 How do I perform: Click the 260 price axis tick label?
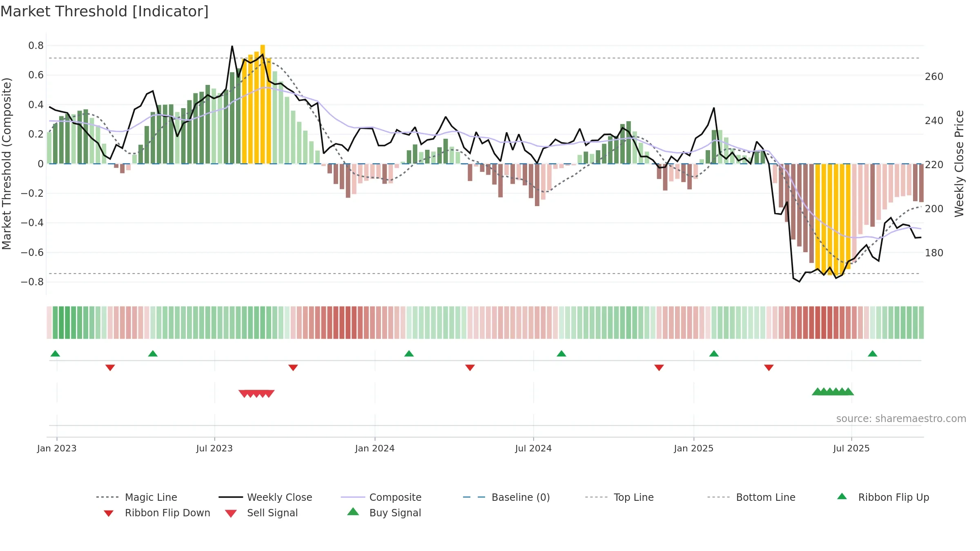pos(934,77)
